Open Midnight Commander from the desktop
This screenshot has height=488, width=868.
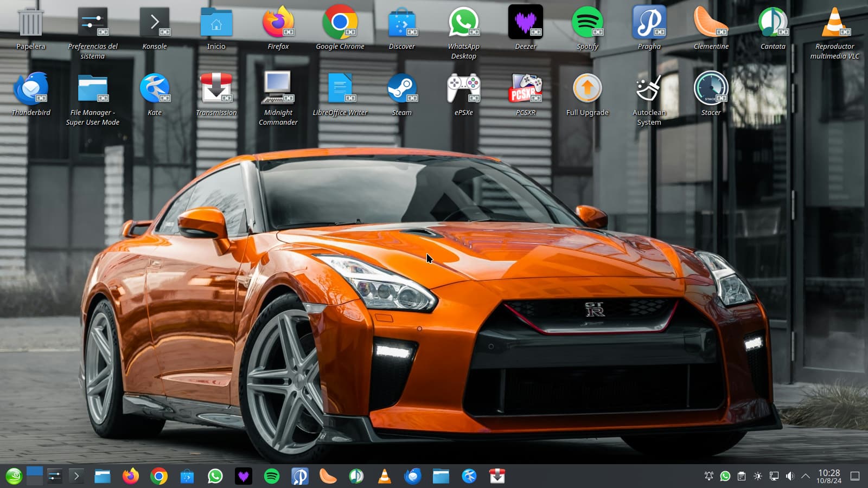tap(278, 89)
